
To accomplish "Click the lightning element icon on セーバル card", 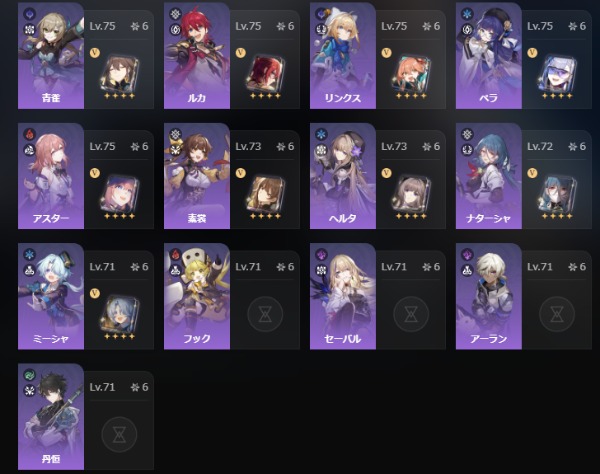I will point(321,254).
